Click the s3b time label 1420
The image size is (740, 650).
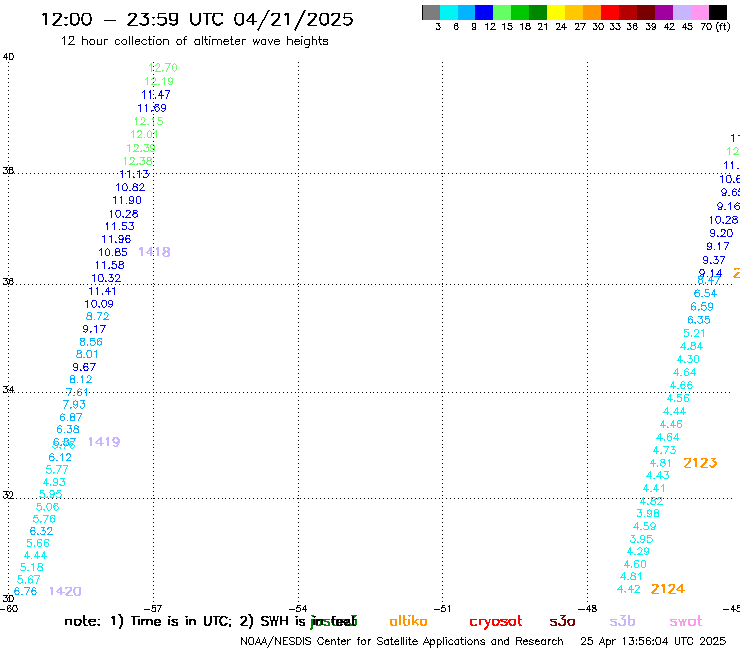65,591
